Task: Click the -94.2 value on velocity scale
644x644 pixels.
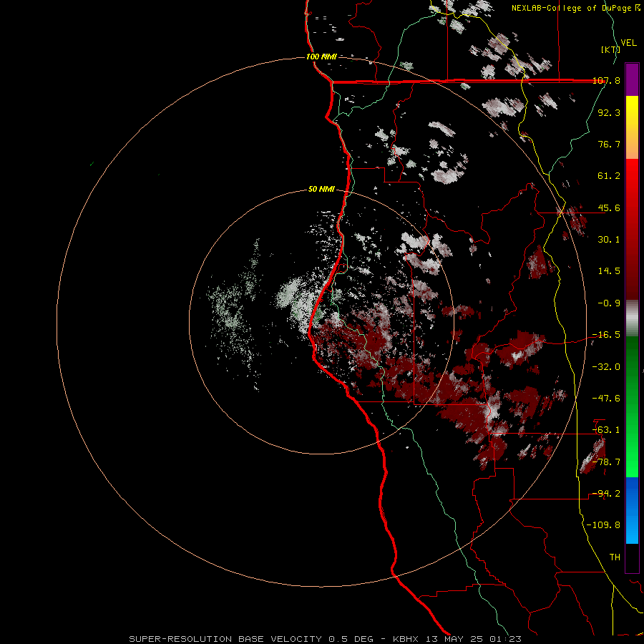Action: tap(606, 494)
